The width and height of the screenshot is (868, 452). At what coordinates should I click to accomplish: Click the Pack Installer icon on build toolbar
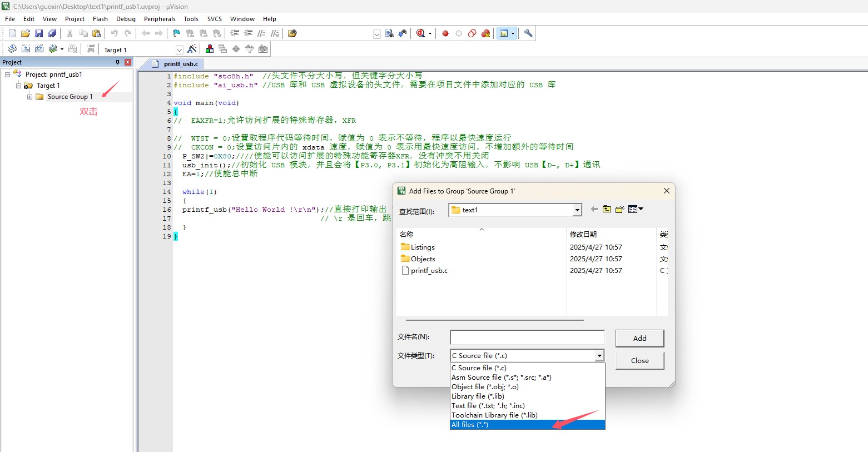pos(263,49)
